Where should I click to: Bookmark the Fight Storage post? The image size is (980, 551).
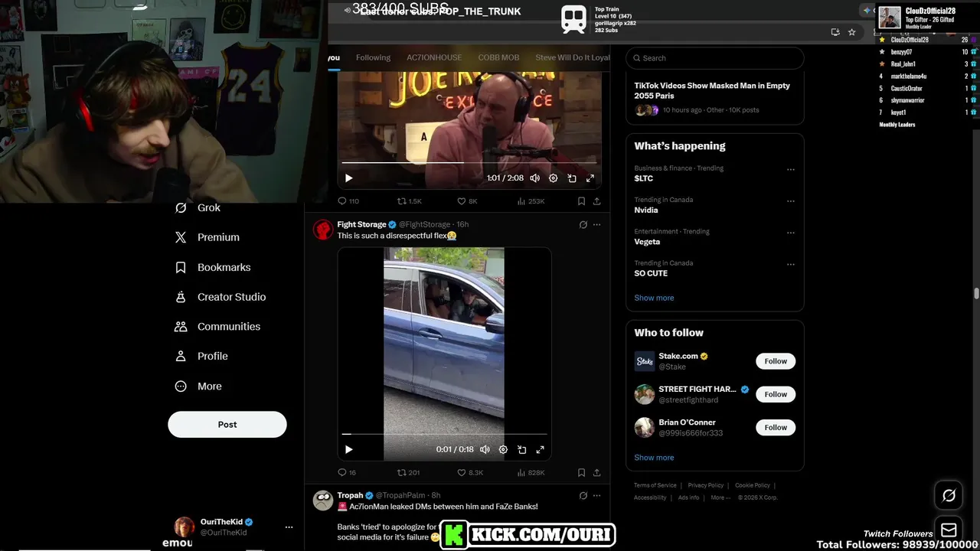click(x=581, y=473)
